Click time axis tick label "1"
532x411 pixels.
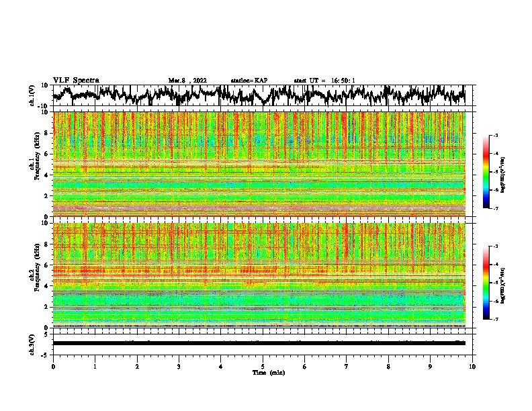point(95,367)
